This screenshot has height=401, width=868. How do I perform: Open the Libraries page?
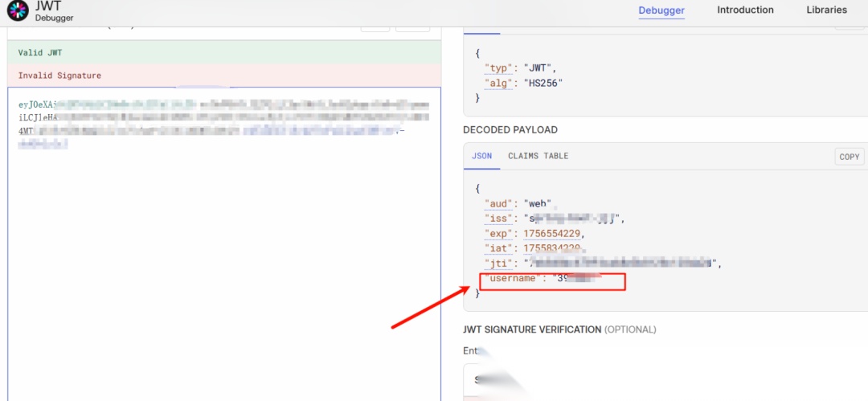(826, 10)
